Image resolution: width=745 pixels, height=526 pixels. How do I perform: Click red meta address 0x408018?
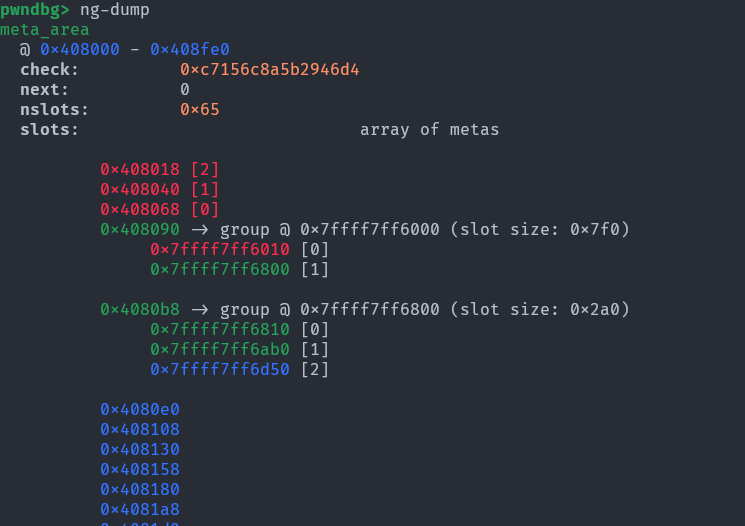pos(140,170)
